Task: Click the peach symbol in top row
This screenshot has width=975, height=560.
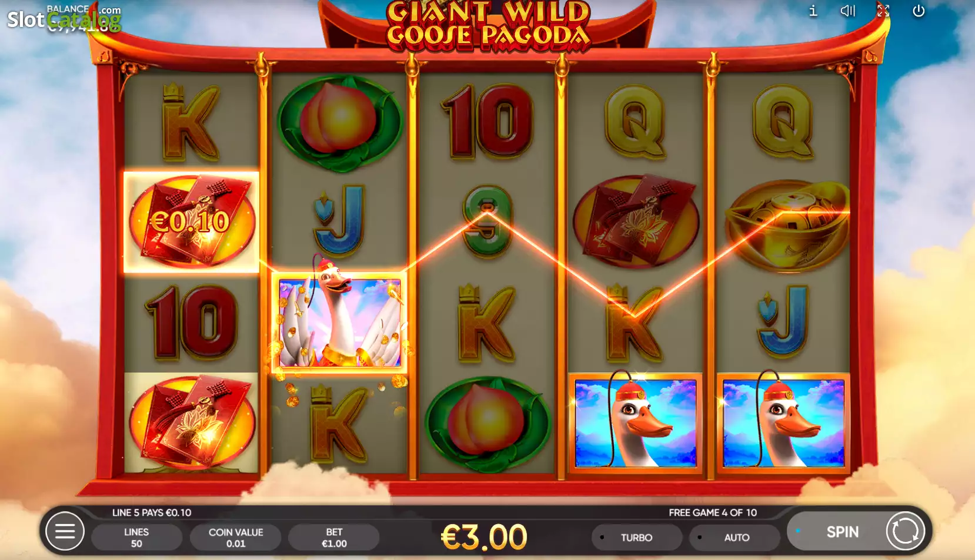Action: pos(339,122)
